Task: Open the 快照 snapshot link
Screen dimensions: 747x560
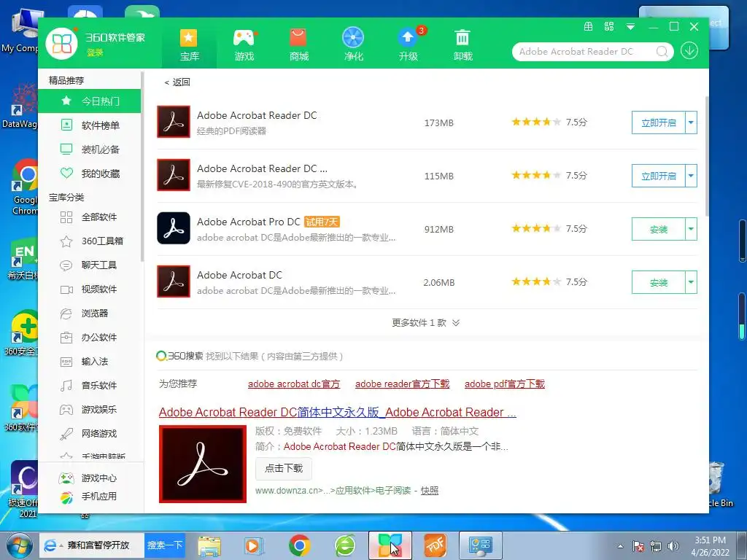Action: [429, 491]
